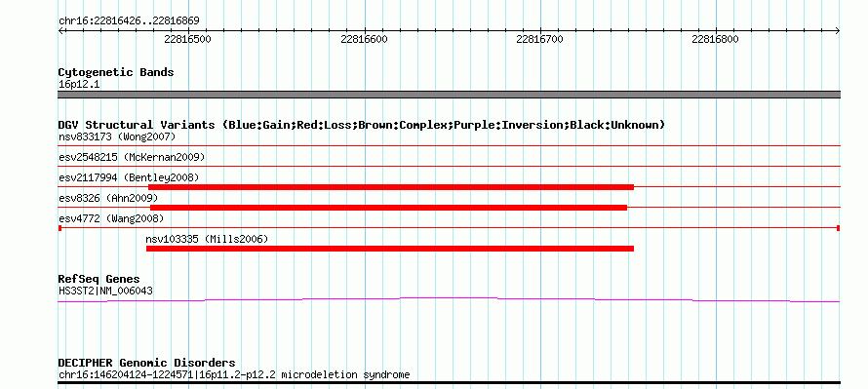Open variant esv2117994 (Bentley2008) label
Screen dimensions: 868x389
[129, 177]
